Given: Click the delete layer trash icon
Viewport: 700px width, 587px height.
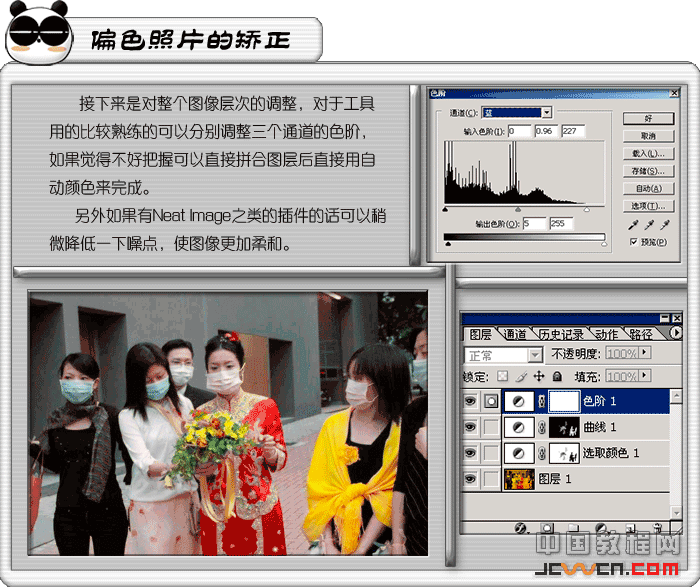Looking at the screenshot, I should pos(657,527).
